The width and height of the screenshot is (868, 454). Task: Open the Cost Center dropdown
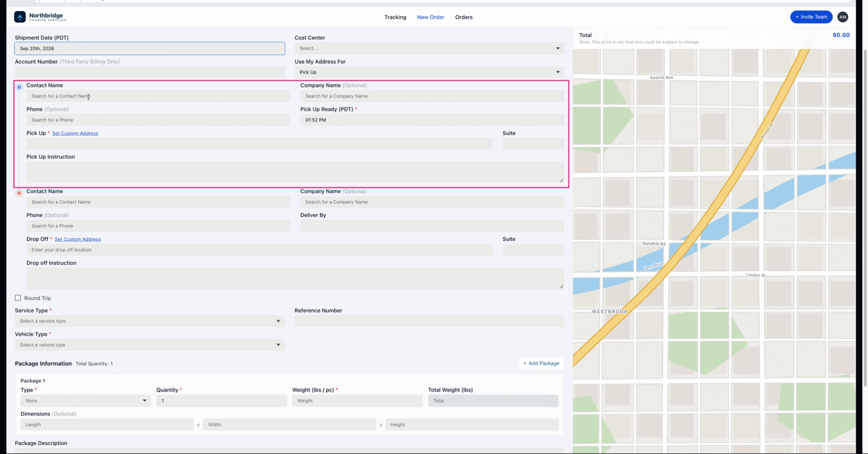pyautogui.click(x=429, y=48)
